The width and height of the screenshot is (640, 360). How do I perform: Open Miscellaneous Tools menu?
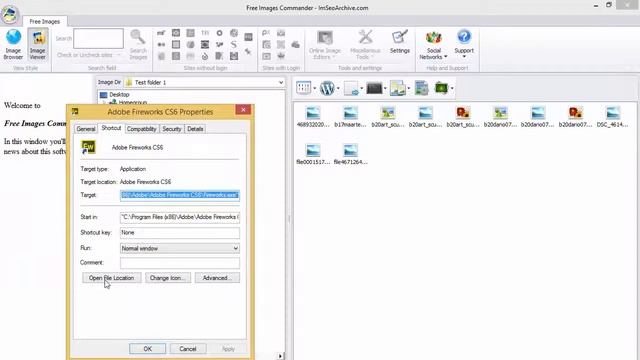(x=365, y=44)
